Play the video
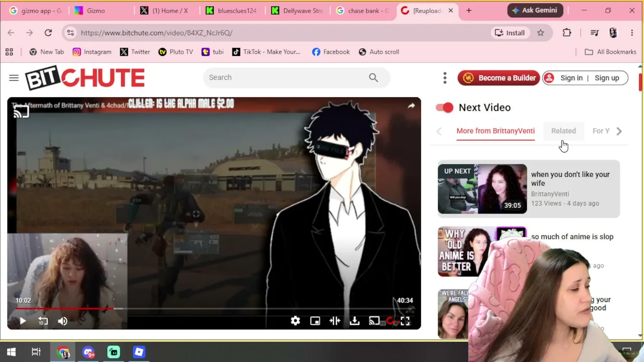This screenshot has height=362, width=644. (x=23, y=321)
